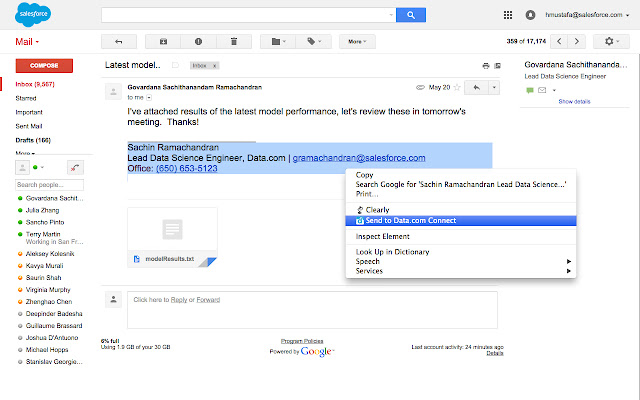
Task: Open the dropdown next to the reply button
Action: click(x=494, y=87)
